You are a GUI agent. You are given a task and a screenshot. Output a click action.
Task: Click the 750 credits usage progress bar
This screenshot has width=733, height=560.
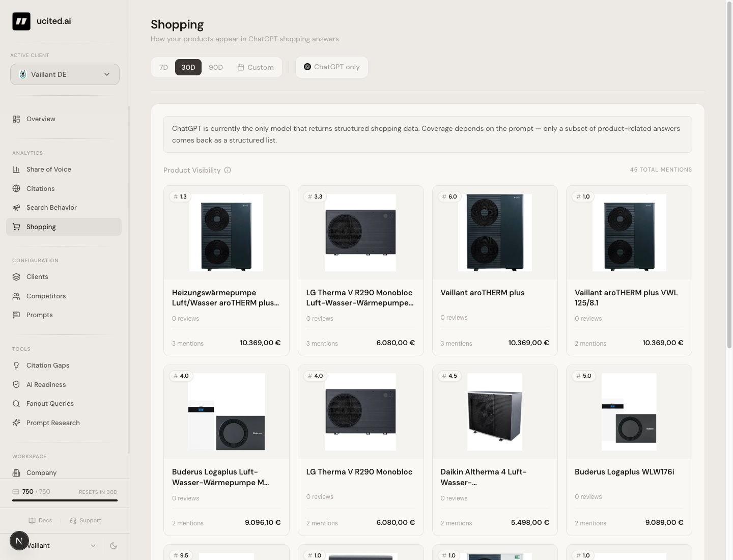pos(65,500)
